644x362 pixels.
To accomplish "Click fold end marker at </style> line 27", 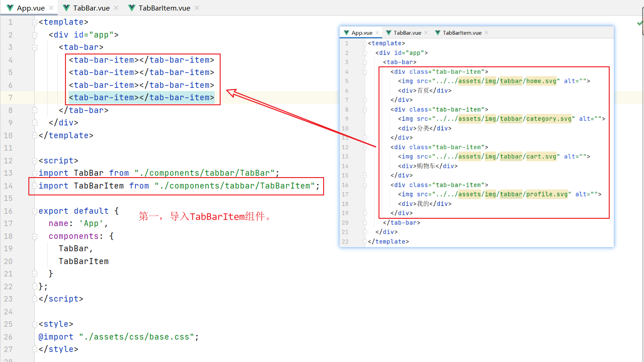I will (35, 349).
